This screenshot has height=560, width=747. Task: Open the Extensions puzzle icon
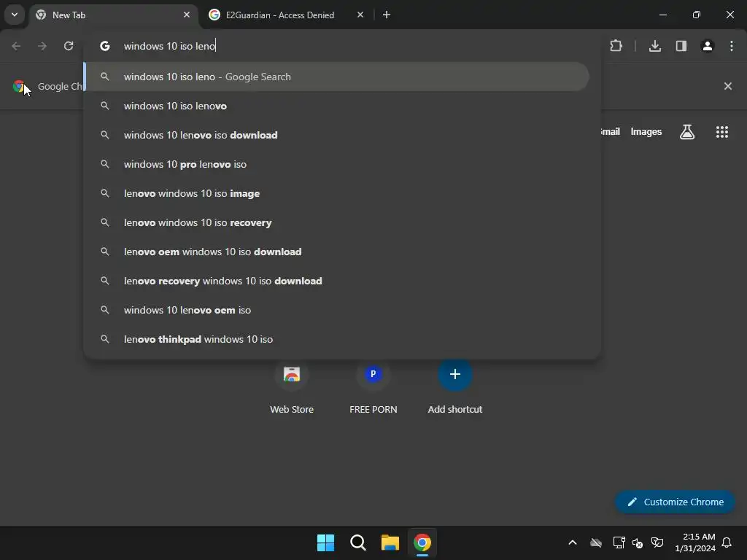click(616, 46)
